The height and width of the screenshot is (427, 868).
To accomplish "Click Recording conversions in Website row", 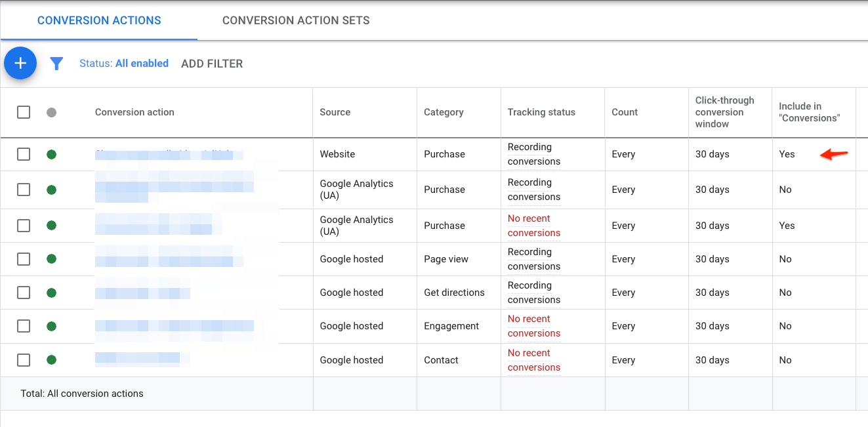I will point(534,154).
